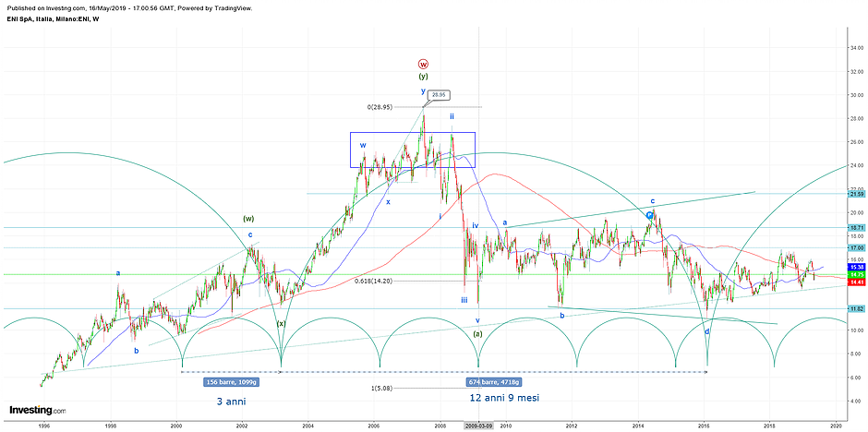Click the 2010 year on the time axis
The image size is (868, 432).
coord(506,426)
